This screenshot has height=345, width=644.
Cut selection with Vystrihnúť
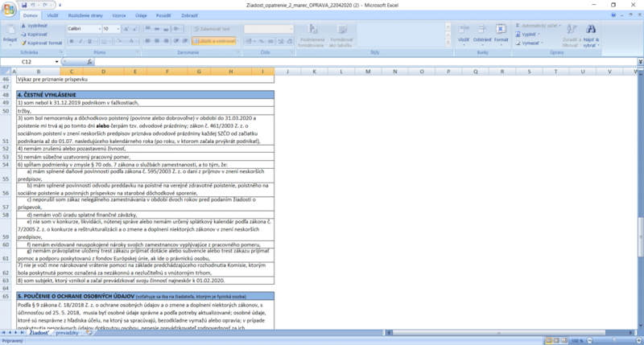(35, 26)
